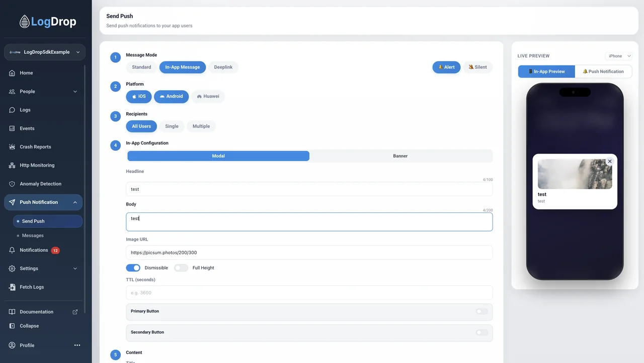Click the Anomaly Detection shield icon

[x=12, y=184]
